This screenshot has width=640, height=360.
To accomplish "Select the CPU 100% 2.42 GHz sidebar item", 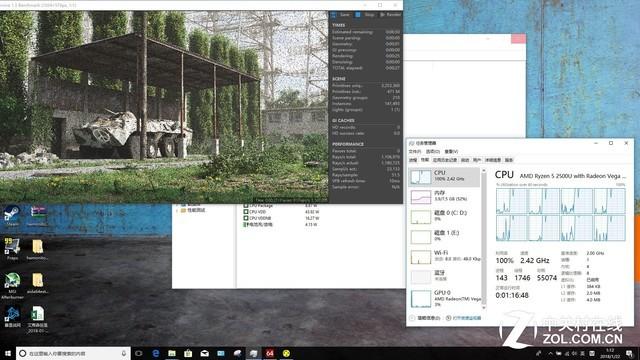I will tap(444, 177).
